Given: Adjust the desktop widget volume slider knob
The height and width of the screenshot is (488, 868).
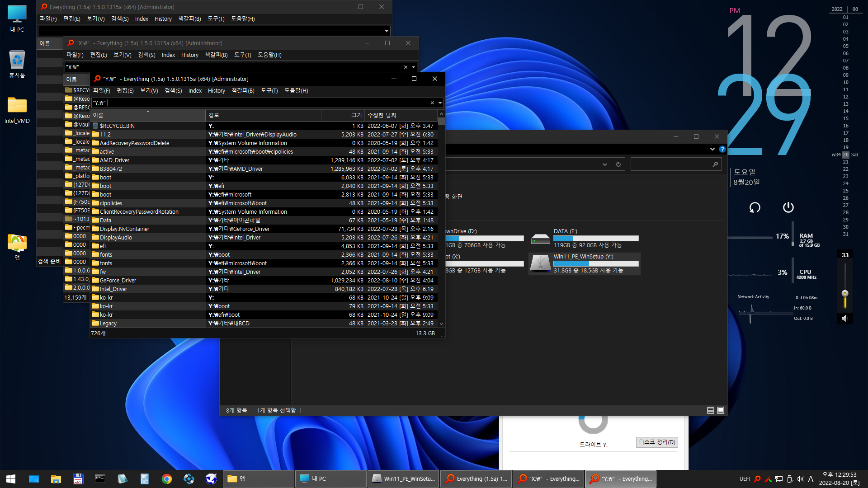Looking at the screenshot, I should pyautogui.click(x=844, y=293).
